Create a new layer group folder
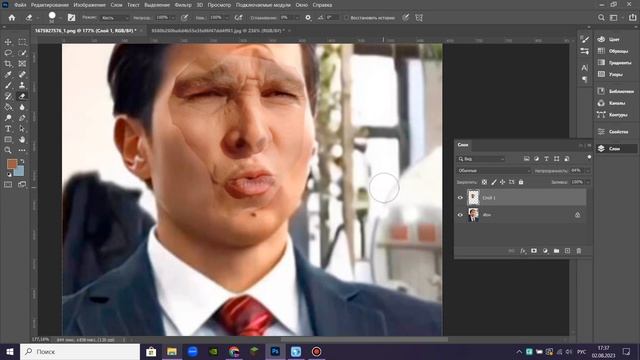Screen dimensions: 640x360 pos(556,251)
